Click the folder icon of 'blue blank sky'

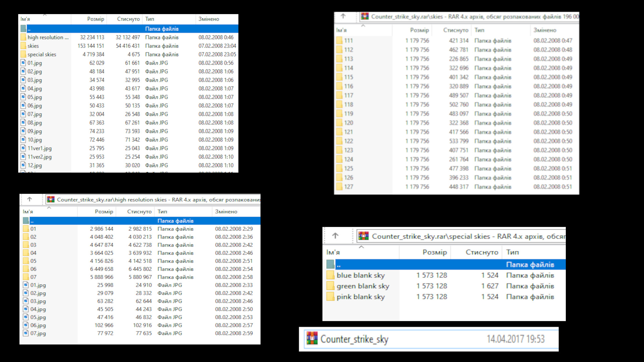[x=330, y=276]
